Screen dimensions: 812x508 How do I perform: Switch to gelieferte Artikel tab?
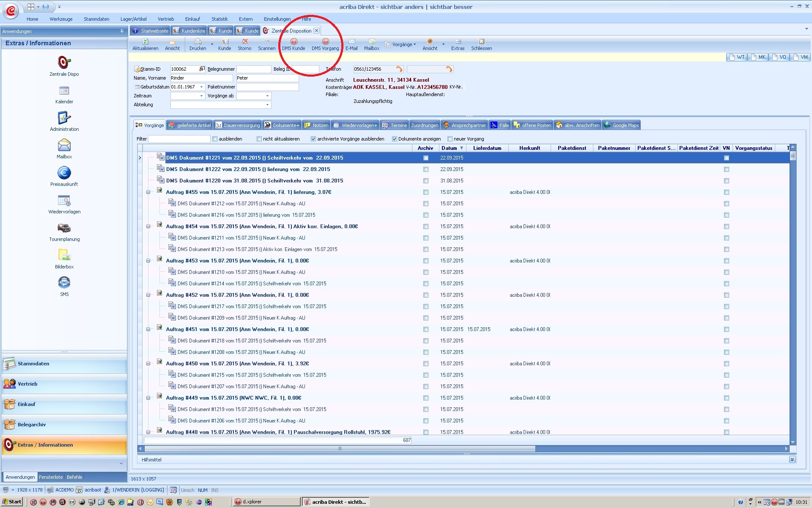click(x=189, y=125)
